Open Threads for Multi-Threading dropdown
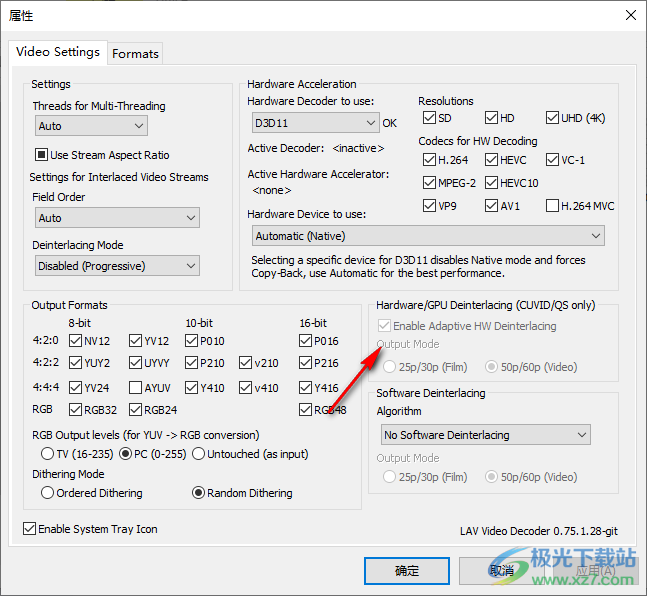Viewport: 647px width, 596px height. click(x=91, y=126)
